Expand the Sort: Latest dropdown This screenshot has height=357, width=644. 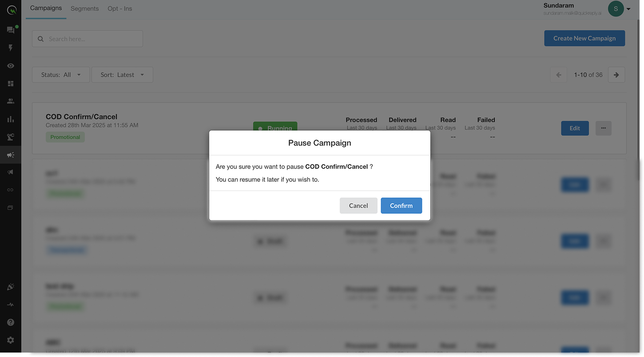[122, 75]
